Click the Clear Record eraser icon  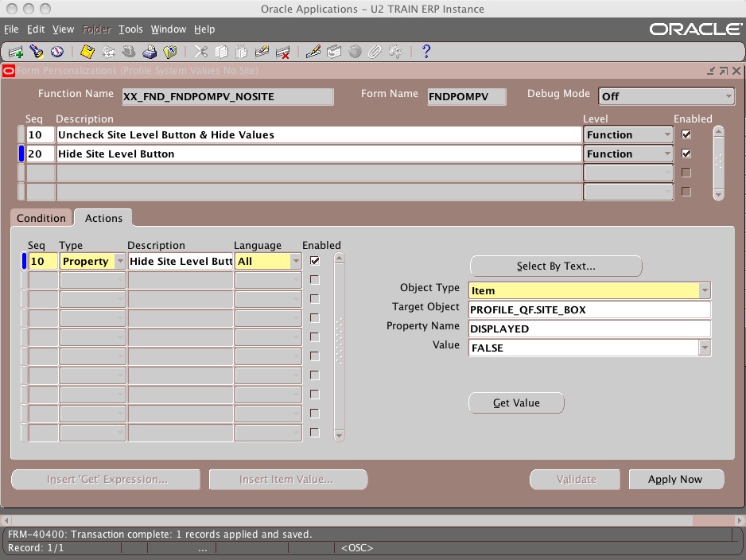pos(262,52)
